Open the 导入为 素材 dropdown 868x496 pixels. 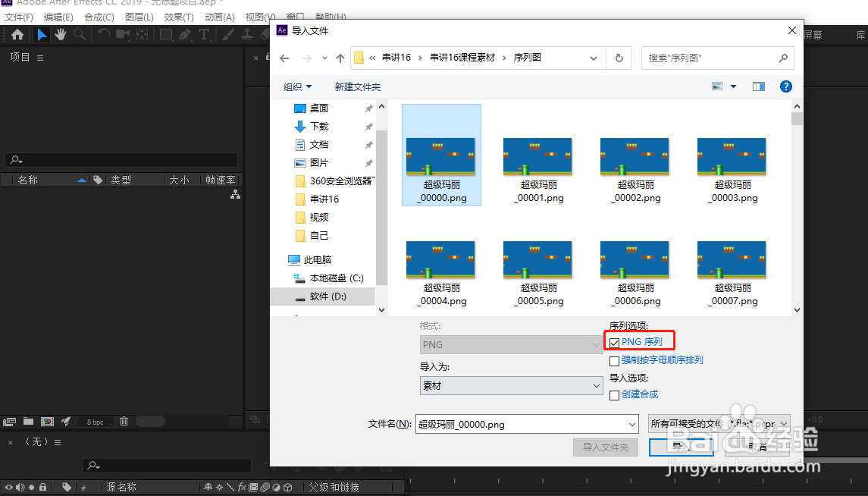(x=512, y=386)
